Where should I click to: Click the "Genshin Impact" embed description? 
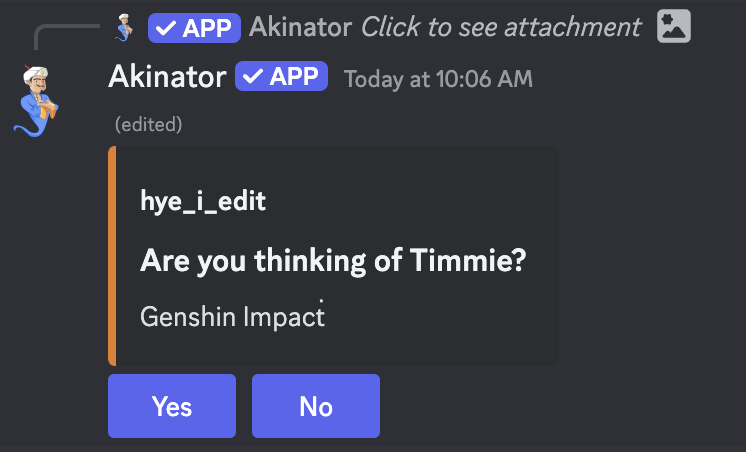[232, 316]
